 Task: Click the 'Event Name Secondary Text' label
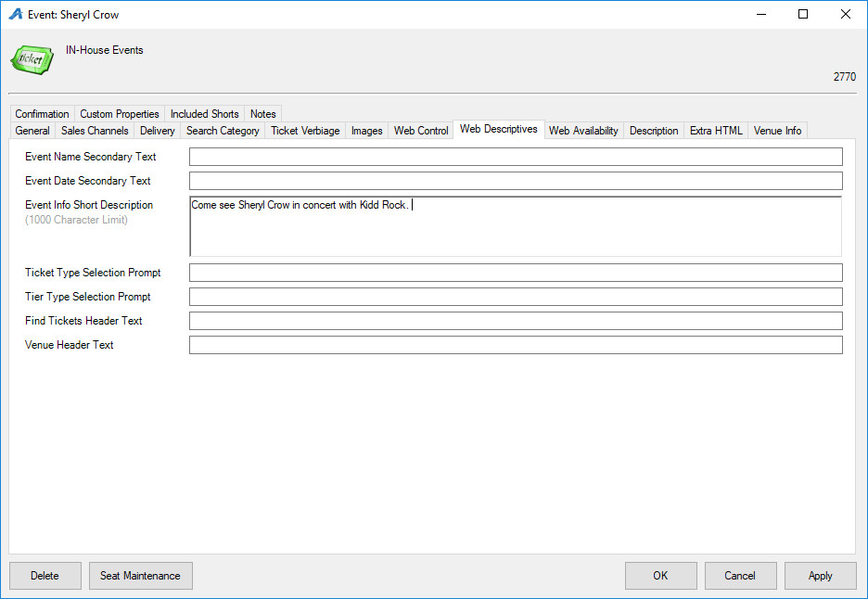tap(91, 157)
